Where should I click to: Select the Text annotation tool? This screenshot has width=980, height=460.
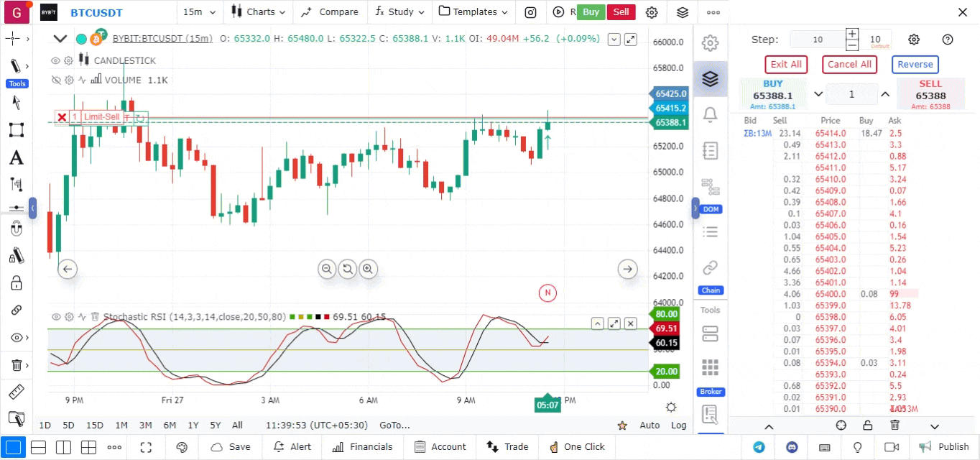click(16, 157)
